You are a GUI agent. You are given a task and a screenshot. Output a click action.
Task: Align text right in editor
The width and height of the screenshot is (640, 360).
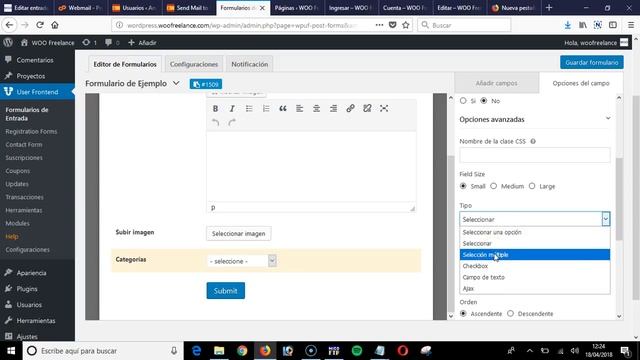point(333,109)
